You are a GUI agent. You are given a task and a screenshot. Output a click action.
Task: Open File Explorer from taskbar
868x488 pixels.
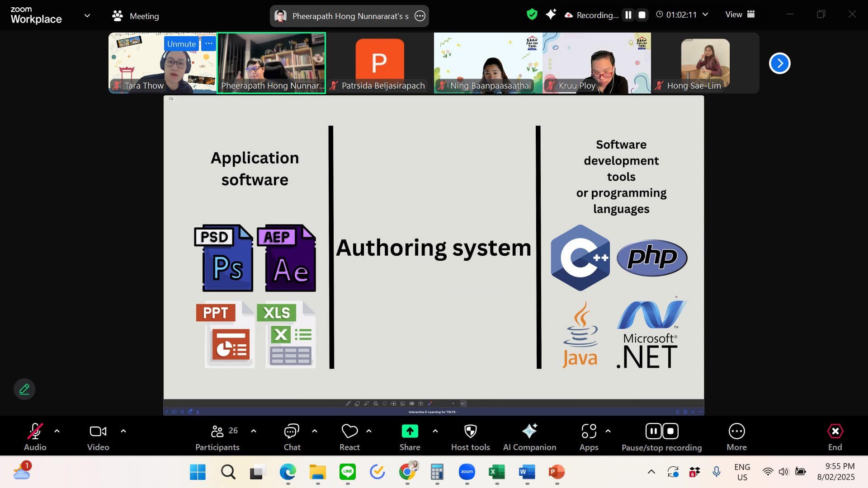tap(317, 472)
